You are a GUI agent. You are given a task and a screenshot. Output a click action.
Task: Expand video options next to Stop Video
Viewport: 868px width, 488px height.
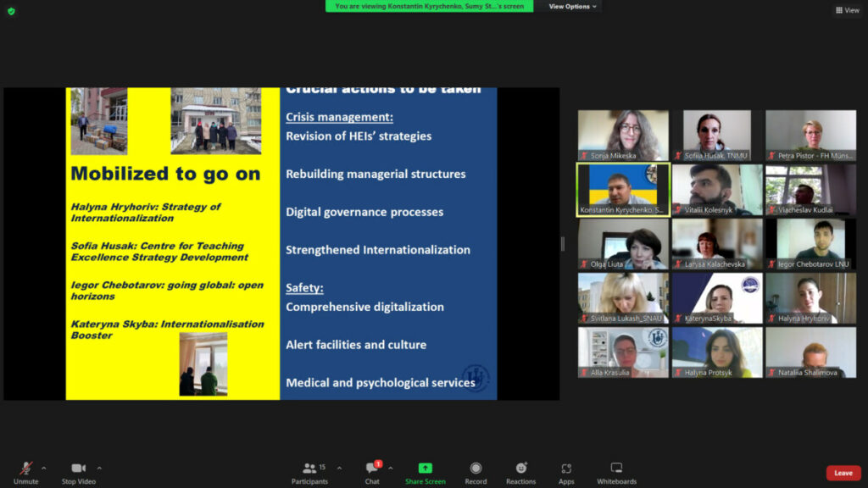tap(99, 468)
